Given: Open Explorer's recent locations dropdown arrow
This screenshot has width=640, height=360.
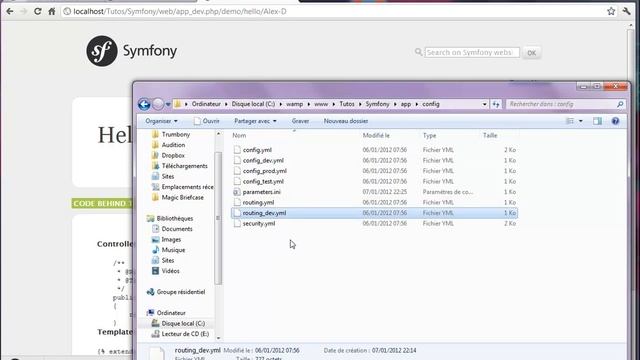Looking at the screenshot, I should coord(168,104).
